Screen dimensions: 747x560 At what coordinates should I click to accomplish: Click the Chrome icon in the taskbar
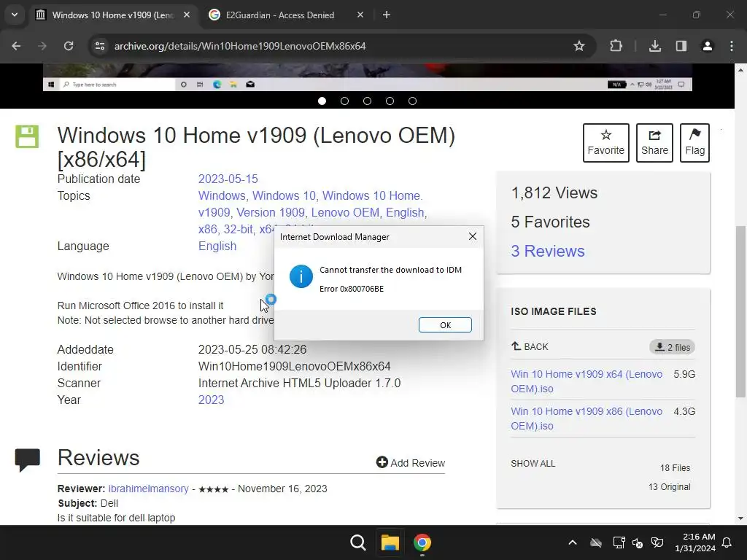point(422,542)
